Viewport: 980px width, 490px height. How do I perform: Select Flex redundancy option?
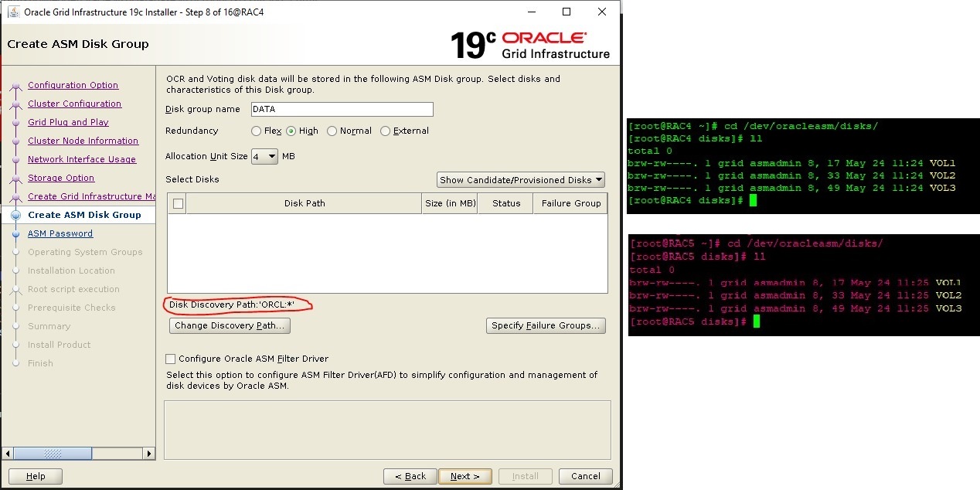(x=257, y=131)
